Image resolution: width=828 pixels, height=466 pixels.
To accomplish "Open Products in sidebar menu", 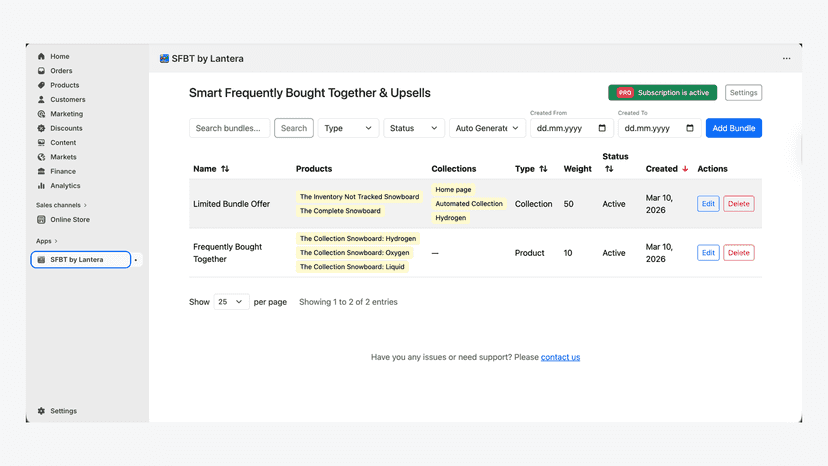I will (x=64, y=85).
